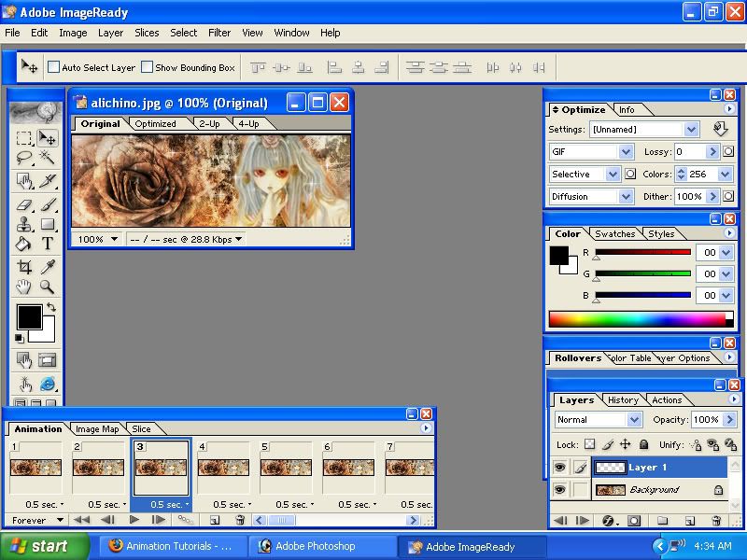Hide the Background layer eye
Image resolution: width=747 pixels, height=560 pixels.
[559, 489]
